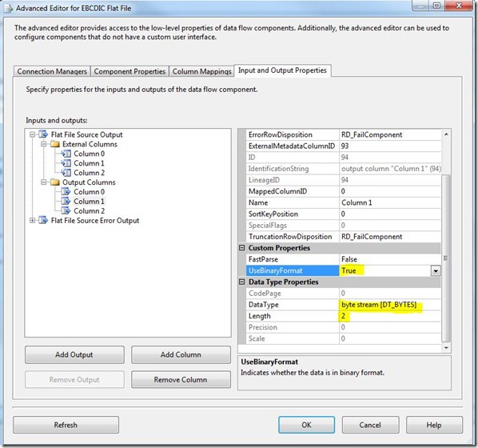Collapse the Data Type Properties section
The height and width of the screenshot is (448, 478).
[x=241, y=282]
